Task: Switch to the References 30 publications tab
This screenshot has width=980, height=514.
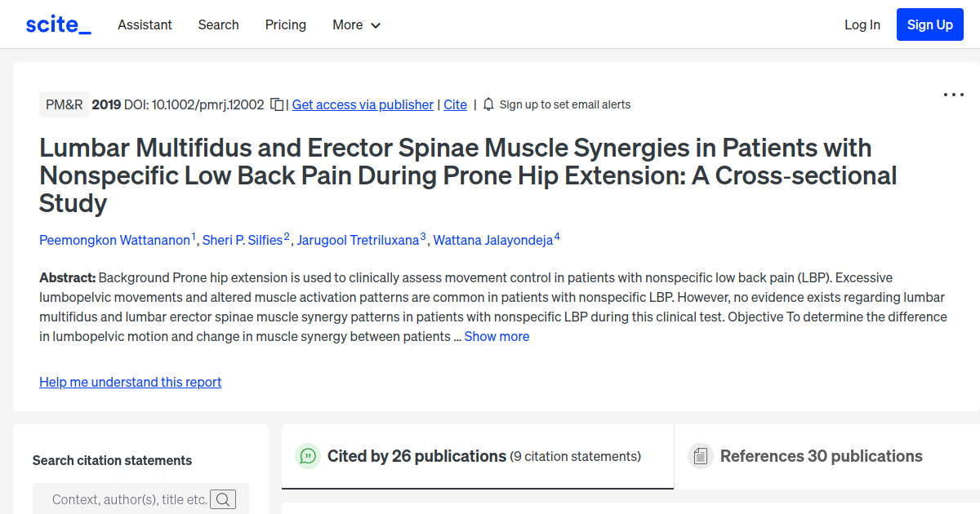Action: pos(821,456)
